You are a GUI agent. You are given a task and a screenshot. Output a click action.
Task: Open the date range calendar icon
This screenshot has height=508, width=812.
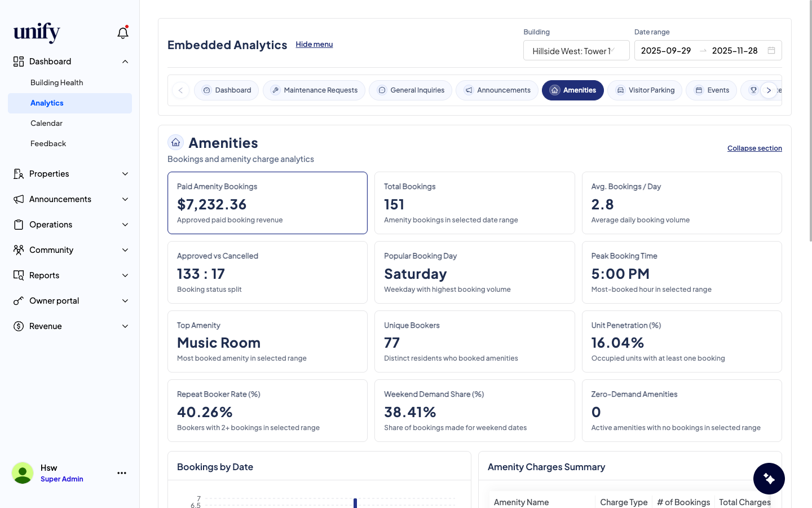coord(771,51)
